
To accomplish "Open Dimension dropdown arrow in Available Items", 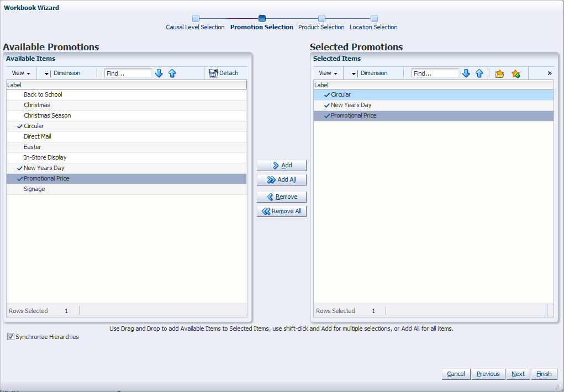I will point(46,73).
